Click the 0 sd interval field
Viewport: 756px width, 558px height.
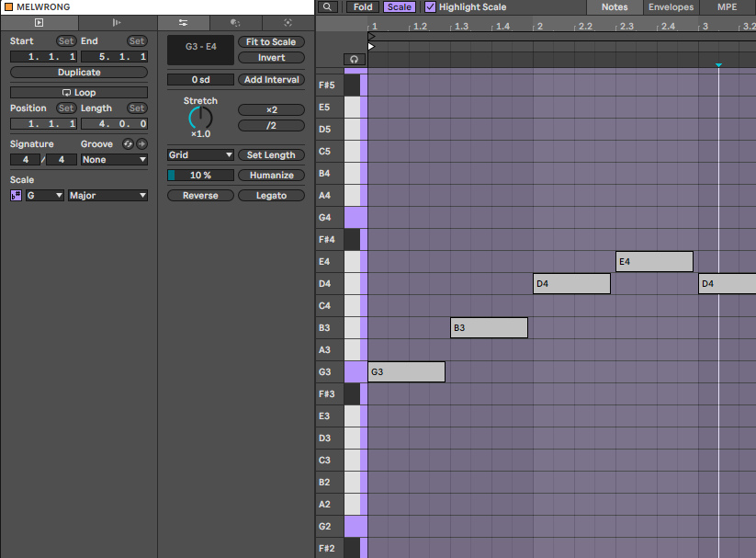200,80
